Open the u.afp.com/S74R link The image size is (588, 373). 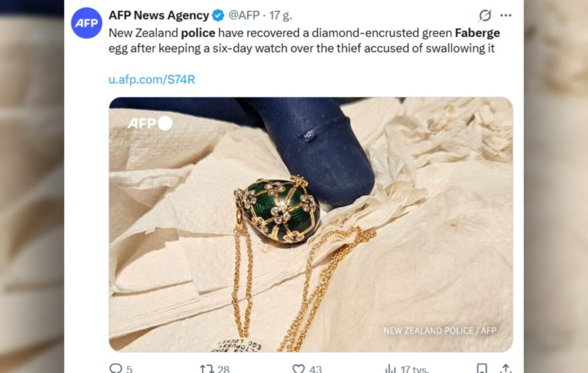point(152,80)
